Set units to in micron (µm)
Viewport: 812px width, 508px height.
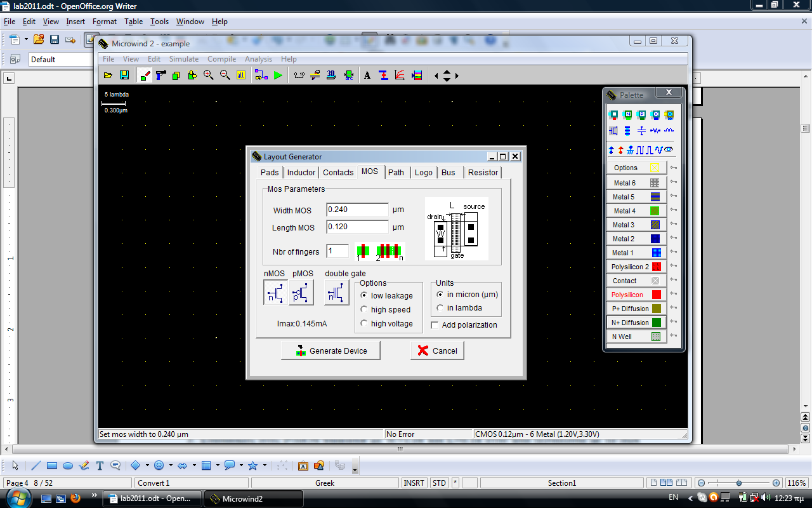coord(468,295)
